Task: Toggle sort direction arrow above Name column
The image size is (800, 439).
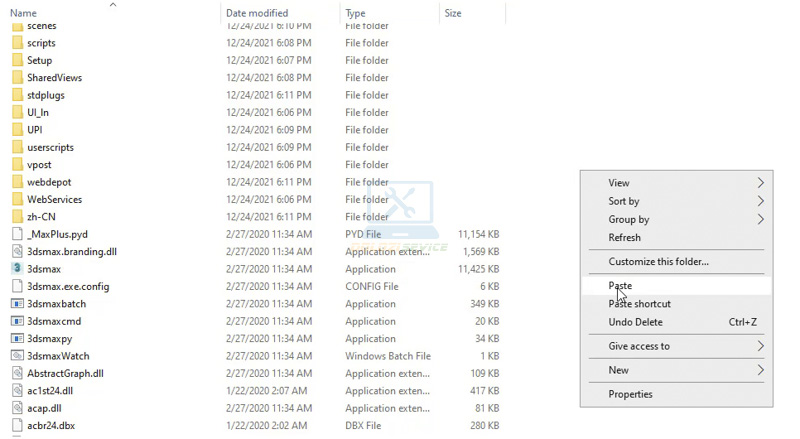Action: pyautogui.click(x=113, y=5)
